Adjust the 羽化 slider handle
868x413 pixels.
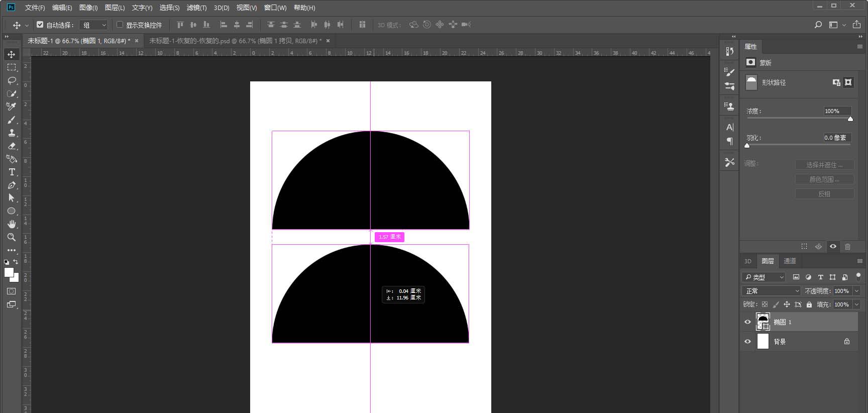click(x=747, y=146)
